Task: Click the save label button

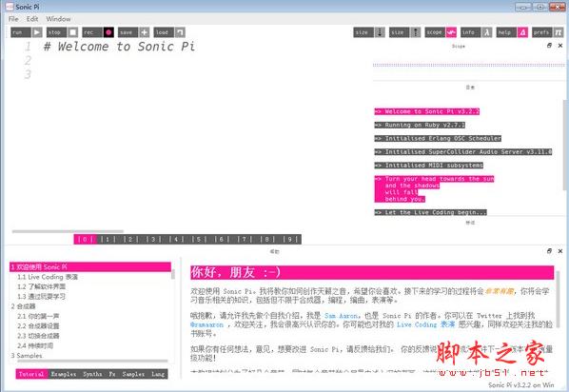Action: tap(128, 32)
